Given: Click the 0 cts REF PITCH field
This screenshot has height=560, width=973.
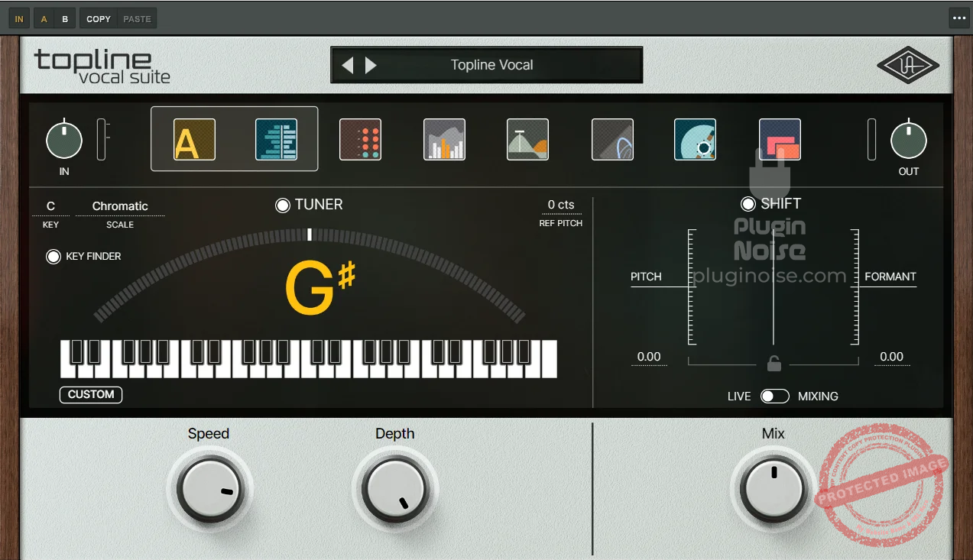Looking at the screenshot, I should [561, 205].
